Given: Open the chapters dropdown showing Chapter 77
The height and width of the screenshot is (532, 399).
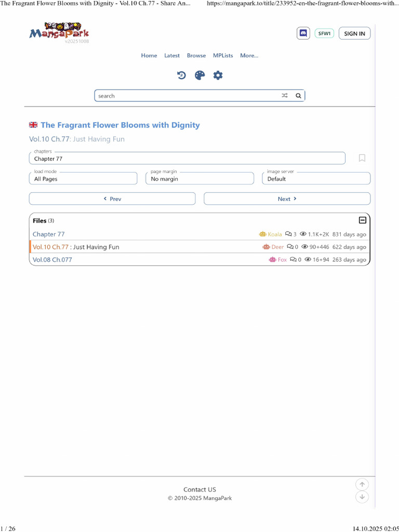Looking at the screenshot, I should coord(187,158).
